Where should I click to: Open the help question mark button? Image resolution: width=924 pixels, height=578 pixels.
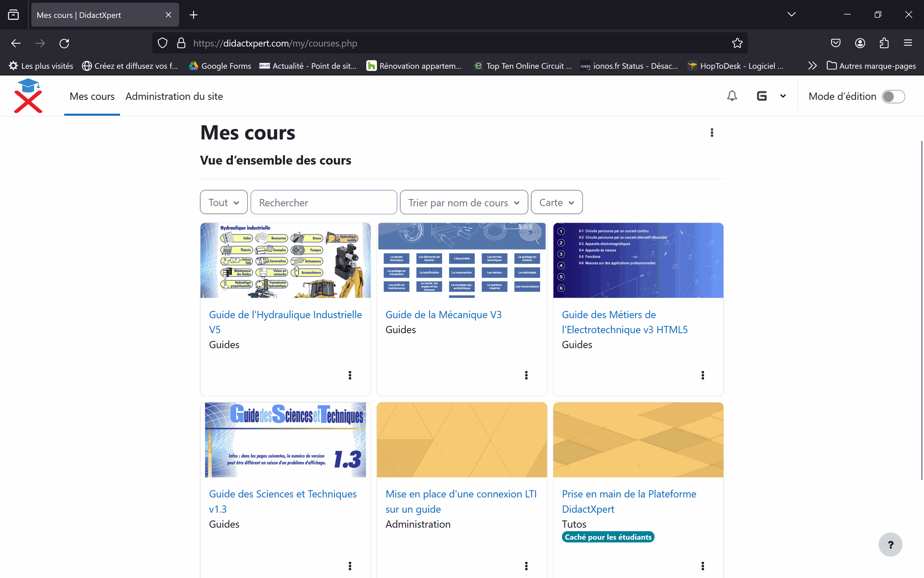(890, 544)
